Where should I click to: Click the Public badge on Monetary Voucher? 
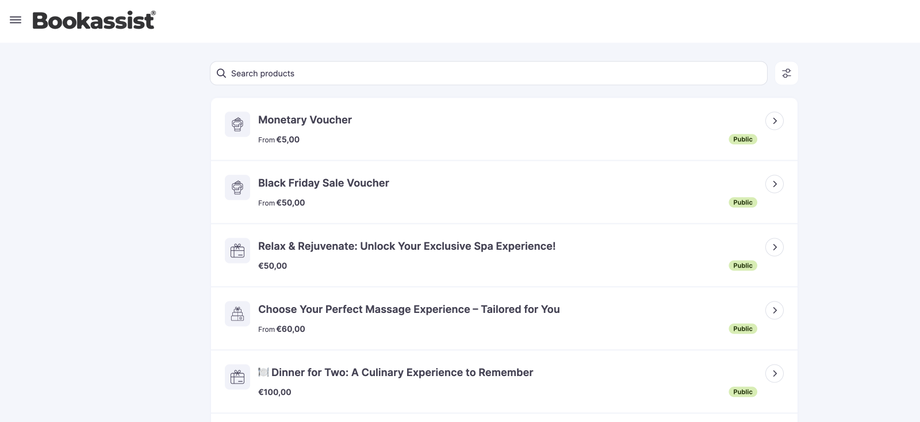(x=742, y=140)
